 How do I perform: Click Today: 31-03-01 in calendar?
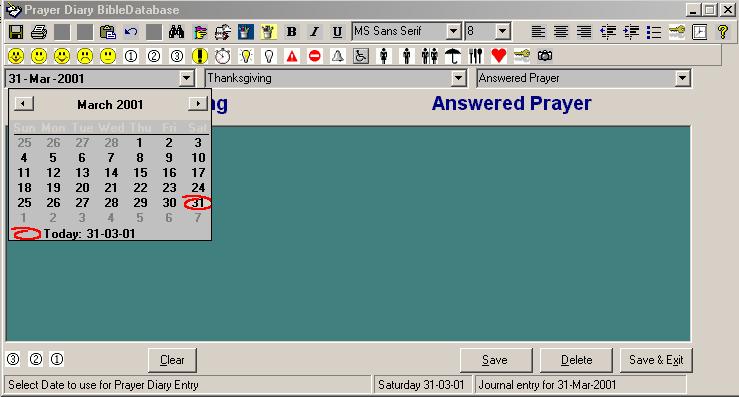[x=90, y=233]
